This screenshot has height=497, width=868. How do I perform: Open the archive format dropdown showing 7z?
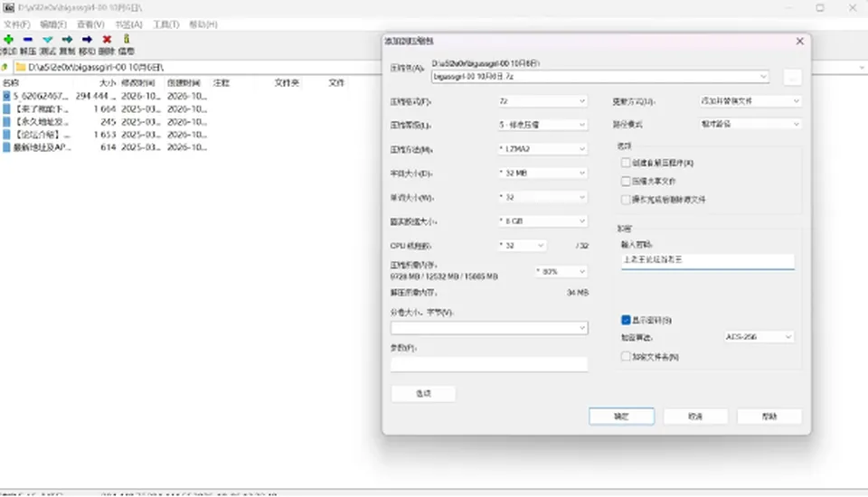tap(542, 101)
